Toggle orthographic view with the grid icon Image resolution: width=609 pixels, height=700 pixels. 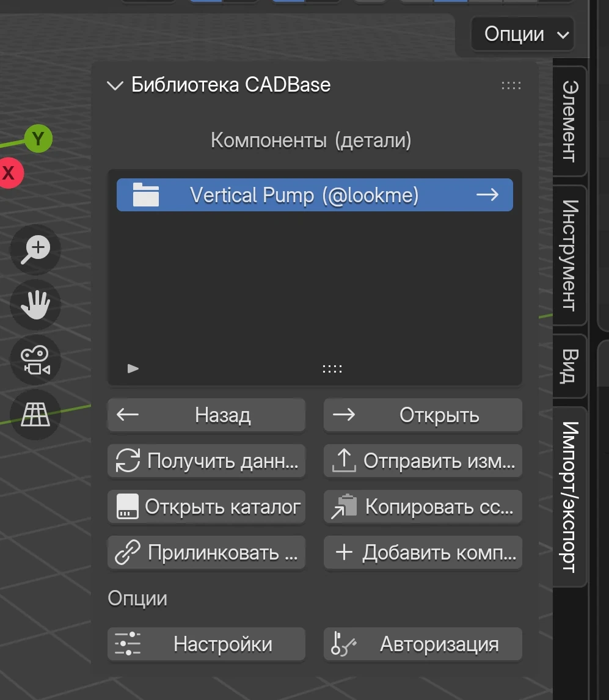35,415
